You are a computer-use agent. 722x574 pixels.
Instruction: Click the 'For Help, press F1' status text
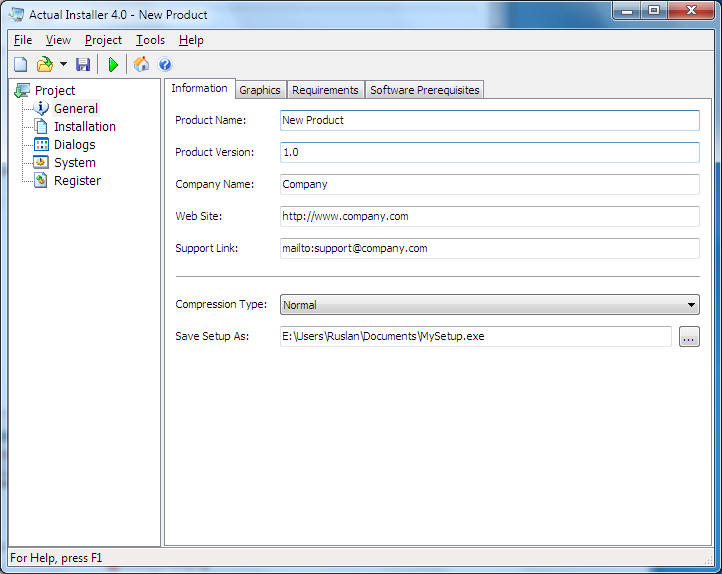pyautogui.click(x=56, y=558)
